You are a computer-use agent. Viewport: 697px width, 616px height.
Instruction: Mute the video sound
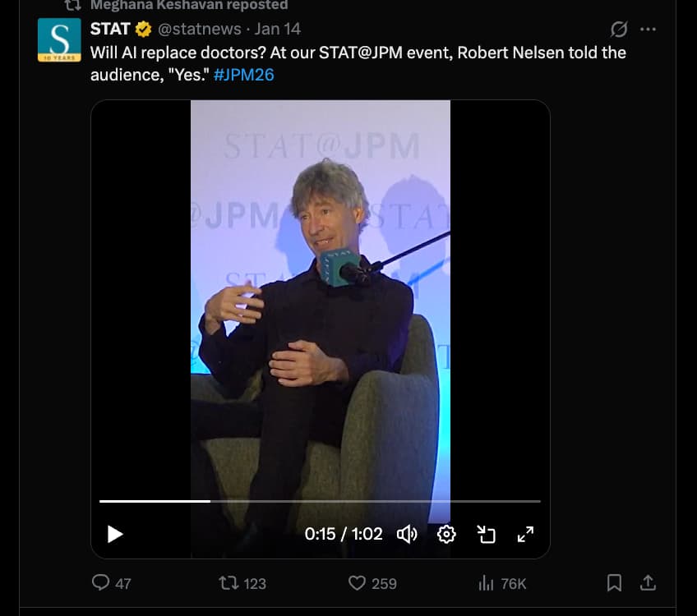[407, 535]
